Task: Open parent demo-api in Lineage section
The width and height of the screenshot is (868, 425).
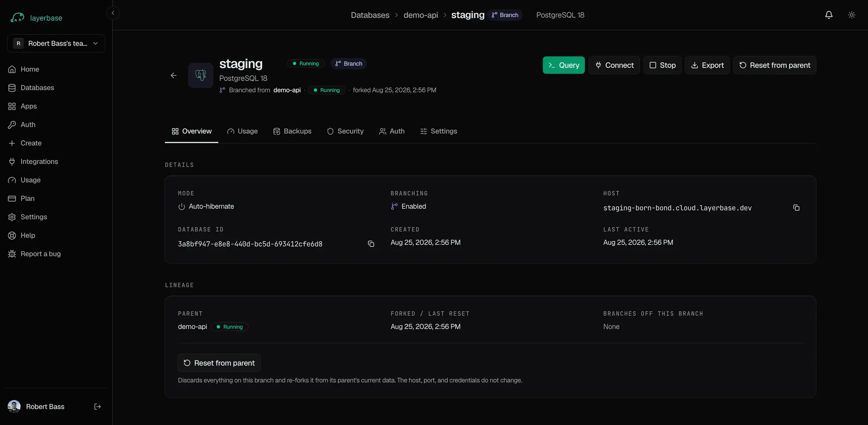Action: (192, 327)
